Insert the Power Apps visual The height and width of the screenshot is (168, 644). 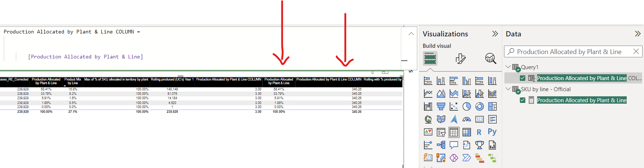coord(441,158)
